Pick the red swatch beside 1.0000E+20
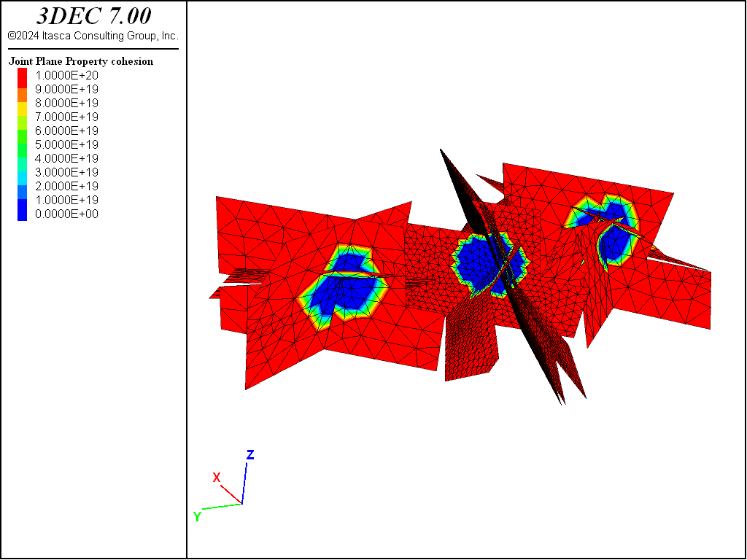Image resolution: width=747 pixels, height=560 pixels. coord(23,78)
